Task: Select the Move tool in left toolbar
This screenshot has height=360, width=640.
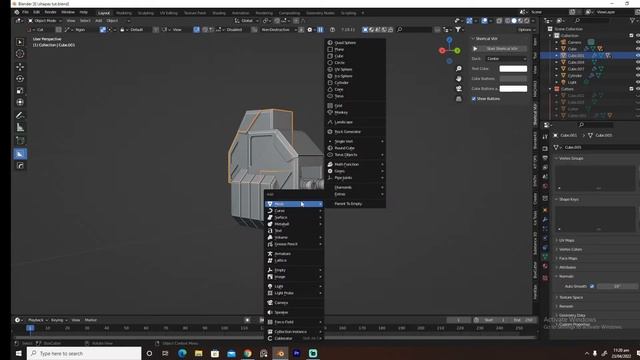Action: click(20, 67)
